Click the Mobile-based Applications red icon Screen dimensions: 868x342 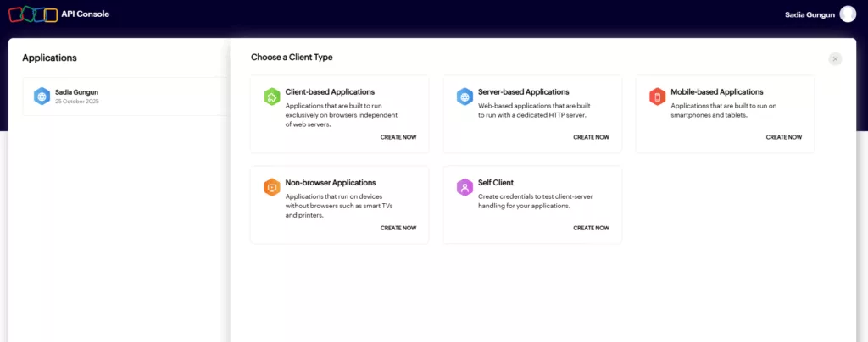coord(656,97)
